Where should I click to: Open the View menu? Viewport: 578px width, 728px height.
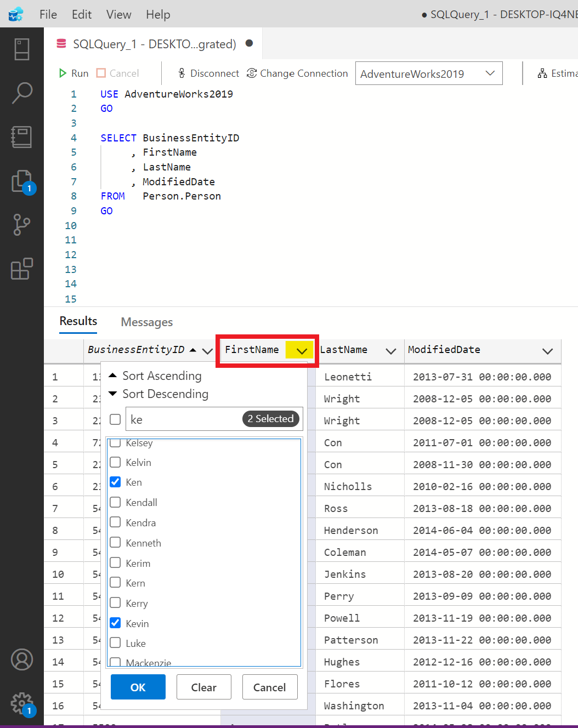[119, 14]
